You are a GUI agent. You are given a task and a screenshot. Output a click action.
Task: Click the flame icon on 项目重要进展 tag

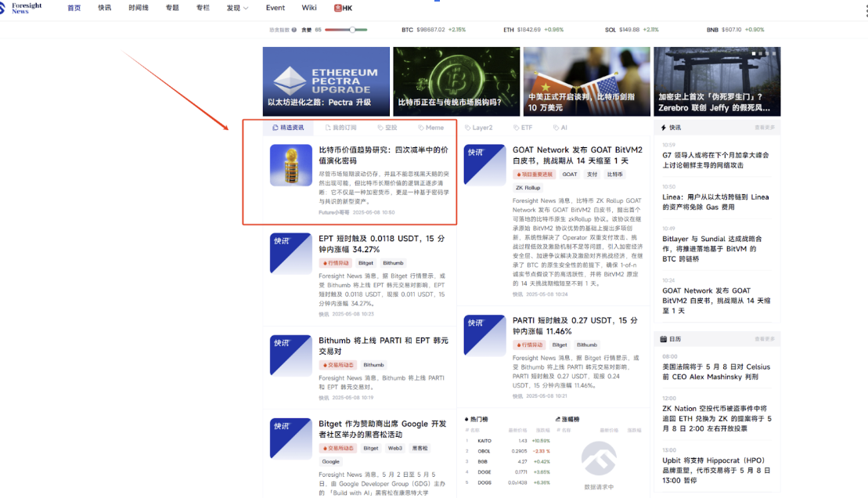pyautogui.click(x=518, y=175)
